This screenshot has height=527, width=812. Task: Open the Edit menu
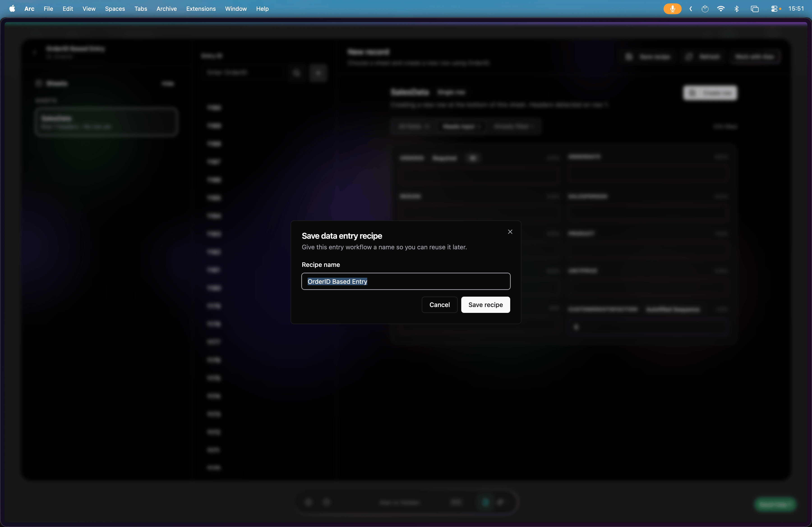tap(67, 9)
